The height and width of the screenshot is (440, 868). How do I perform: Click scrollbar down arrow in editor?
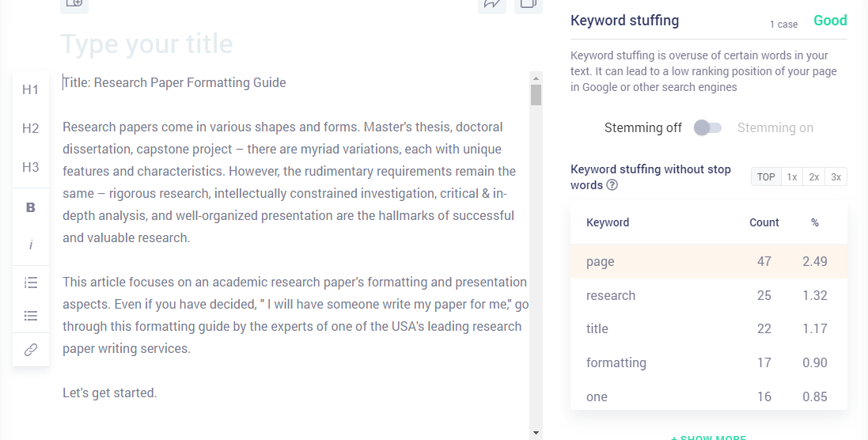coord(536,433)
